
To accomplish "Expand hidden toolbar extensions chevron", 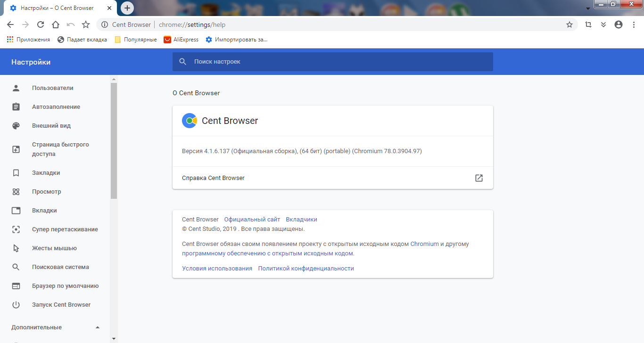I will (x=603, y=24).
